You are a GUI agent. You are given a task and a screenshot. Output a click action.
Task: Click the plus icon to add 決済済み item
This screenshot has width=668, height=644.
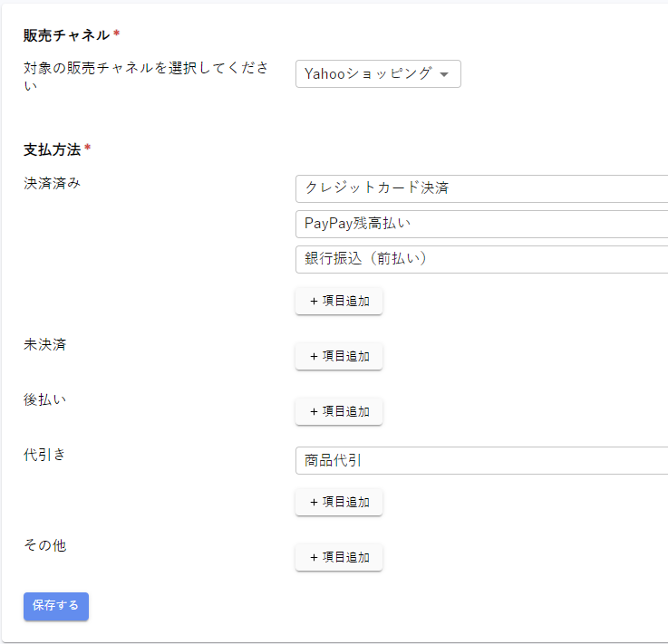[x=314, y=302]
